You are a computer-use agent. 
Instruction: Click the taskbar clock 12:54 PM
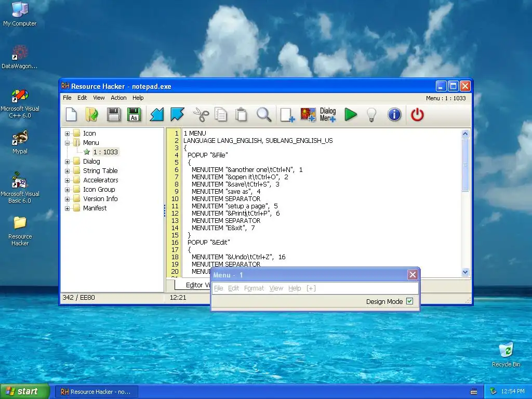pyautogui.click(x=512, y=391)
